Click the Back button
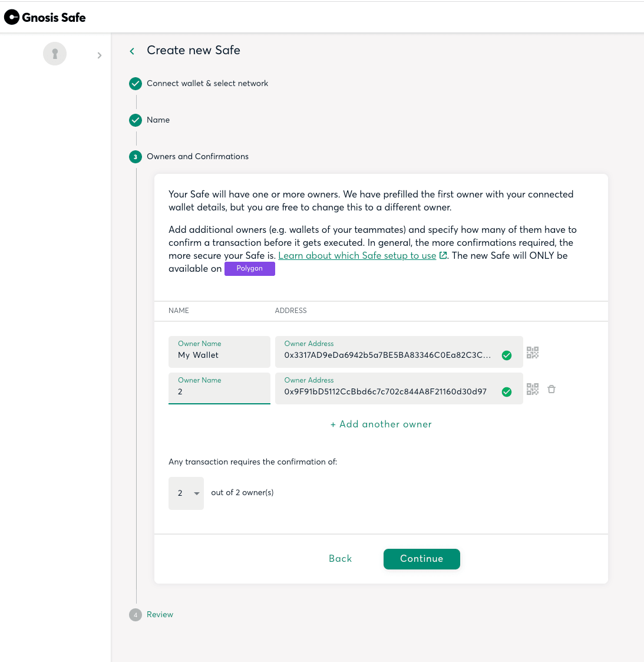 [x=340, y=559]
